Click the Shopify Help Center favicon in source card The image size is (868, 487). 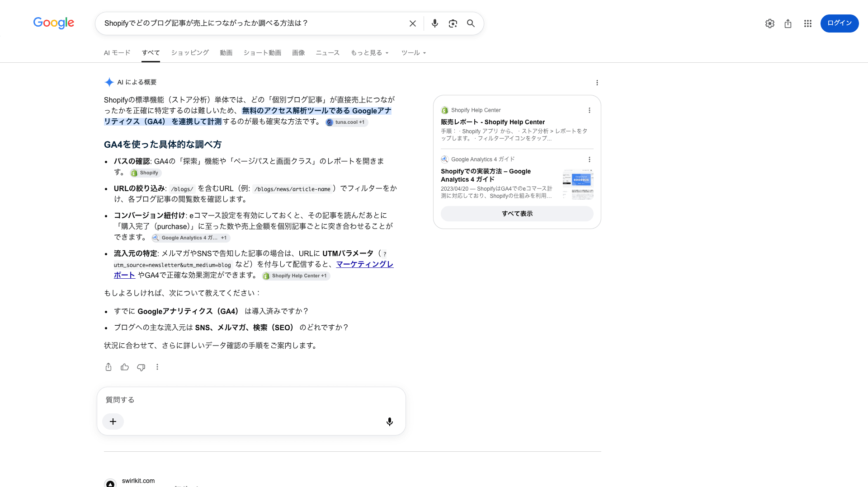point(444,110)
